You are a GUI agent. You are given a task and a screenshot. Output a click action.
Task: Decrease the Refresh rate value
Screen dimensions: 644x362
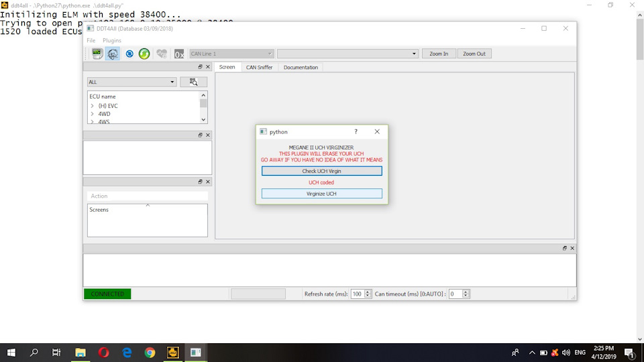click(368, 296)
